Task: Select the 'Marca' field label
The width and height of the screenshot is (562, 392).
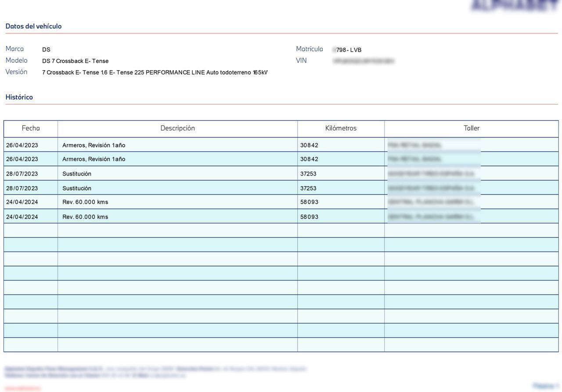Action: pyautogui.click(x=14, y=49)
